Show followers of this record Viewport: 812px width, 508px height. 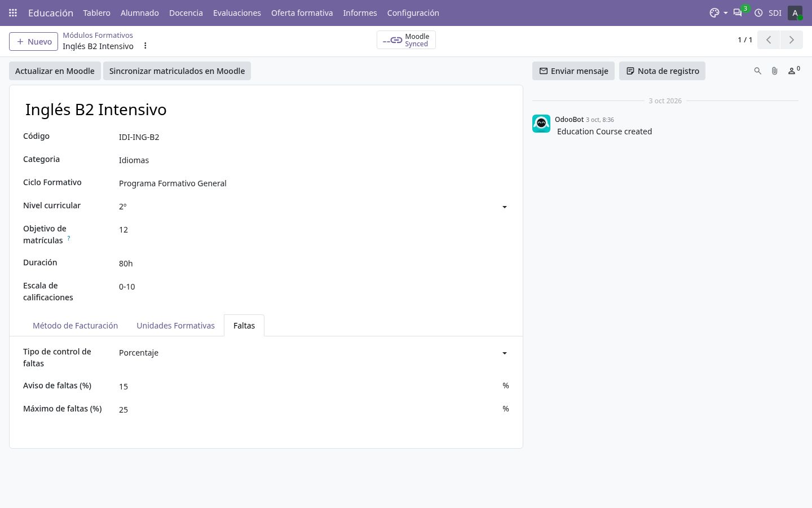(793, 71)
